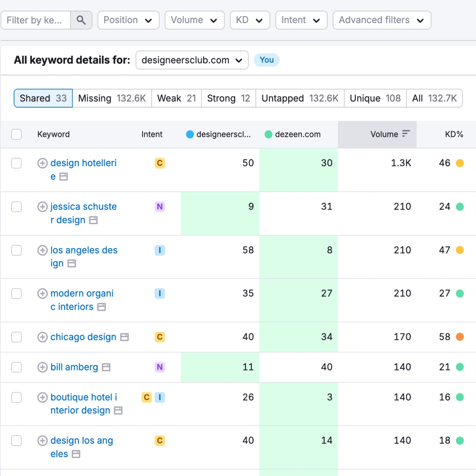Click the Informational intent badge for los angeles design
Viewport: 476px width, 476px height.
click(x=159, y=250)
